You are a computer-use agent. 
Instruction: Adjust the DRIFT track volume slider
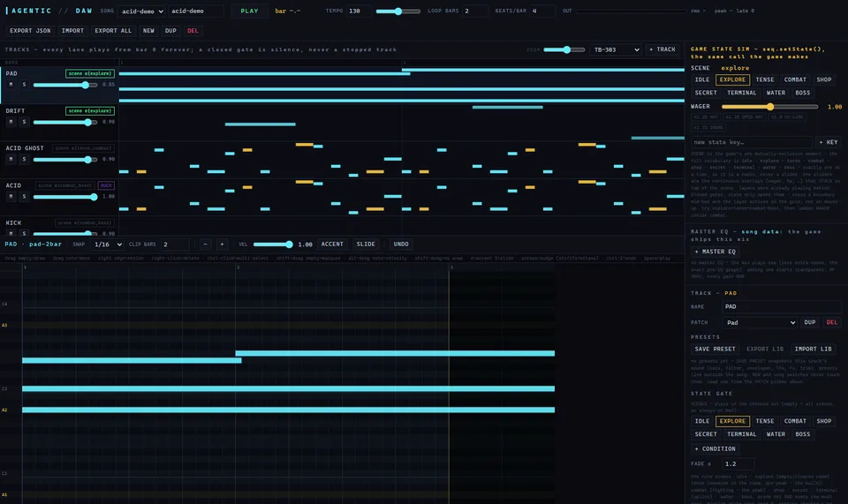65,122
